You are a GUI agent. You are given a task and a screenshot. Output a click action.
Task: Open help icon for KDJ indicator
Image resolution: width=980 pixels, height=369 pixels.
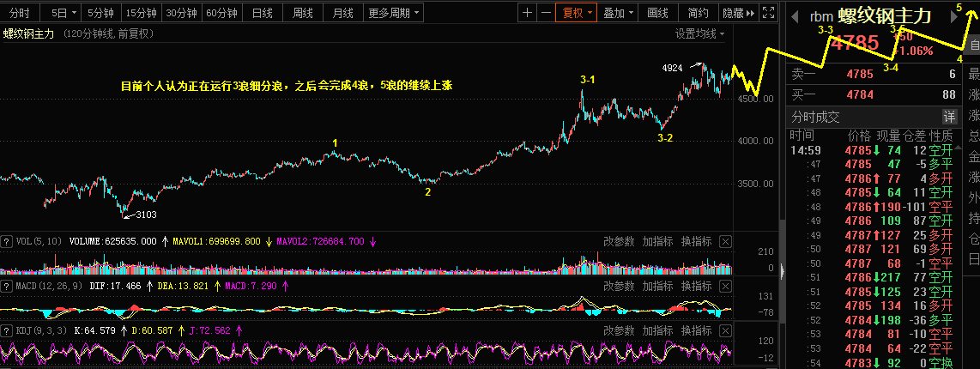(7, 330)
